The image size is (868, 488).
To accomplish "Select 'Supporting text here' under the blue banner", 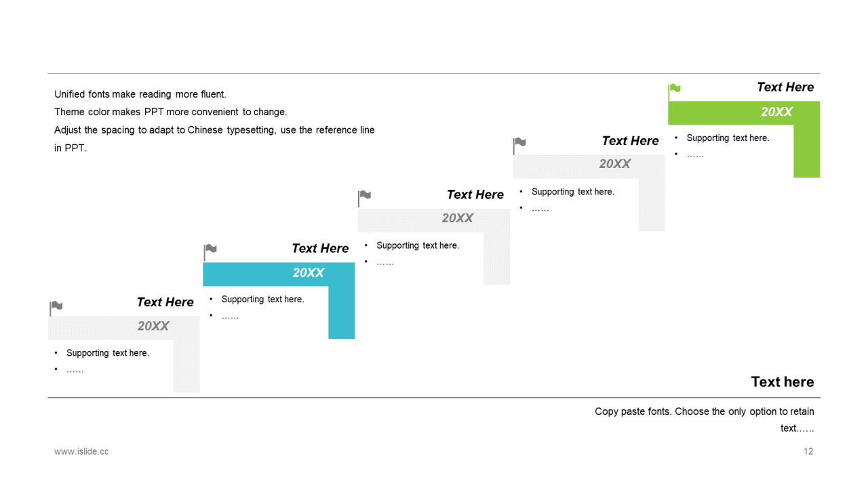I will [262, 299].
